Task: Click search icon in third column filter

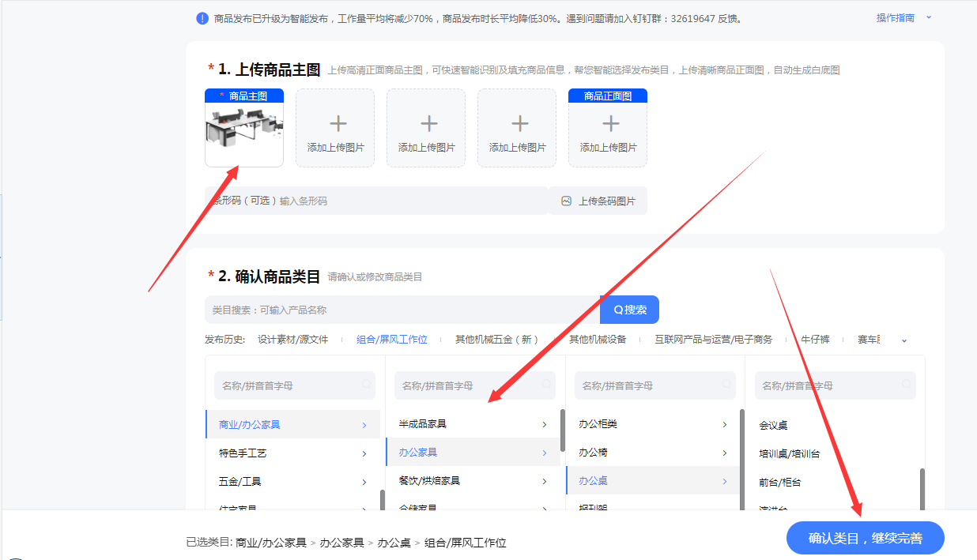Action: pyautogui.click(x=726, y=385)
